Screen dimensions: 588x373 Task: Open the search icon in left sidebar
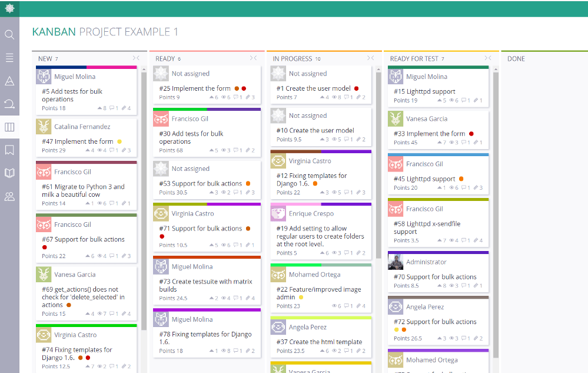pyautogui.click(x=9, y=35)
